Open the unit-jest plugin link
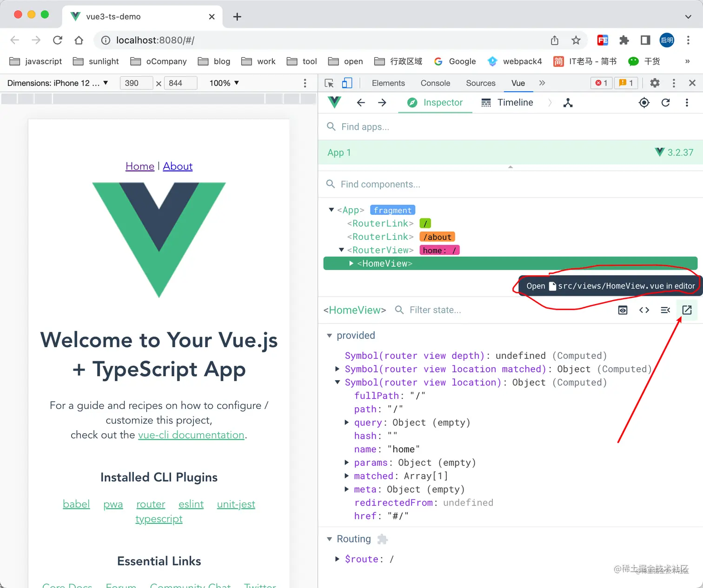Image resolution: width=703 pixels, height=588 pixels. click(236, 504)
